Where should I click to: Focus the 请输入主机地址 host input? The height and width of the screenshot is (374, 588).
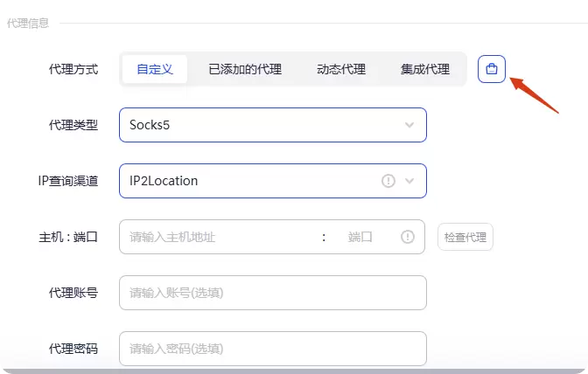[220, 237]
